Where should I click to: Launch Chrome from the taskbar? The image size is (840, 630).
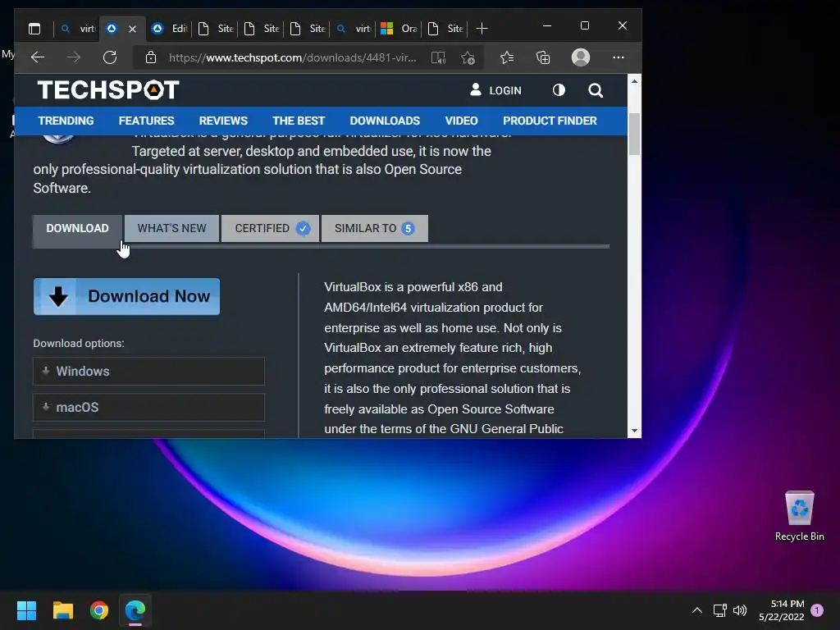[99, 610]
